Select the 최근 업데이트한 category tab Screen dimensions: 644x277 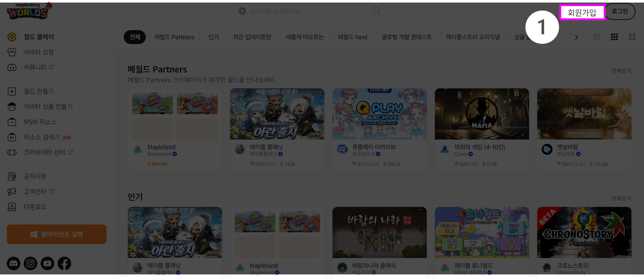point(252,37)
